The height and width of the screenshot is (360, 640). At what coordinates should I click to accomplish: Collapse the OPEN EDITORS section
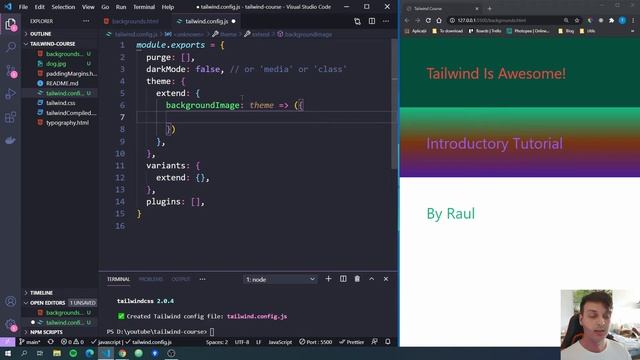[x=47, y=303]
